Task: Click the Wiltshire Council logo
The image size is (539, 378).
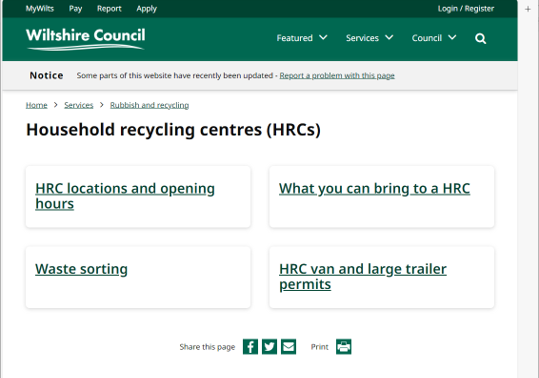Action: (x=86, y=39)
